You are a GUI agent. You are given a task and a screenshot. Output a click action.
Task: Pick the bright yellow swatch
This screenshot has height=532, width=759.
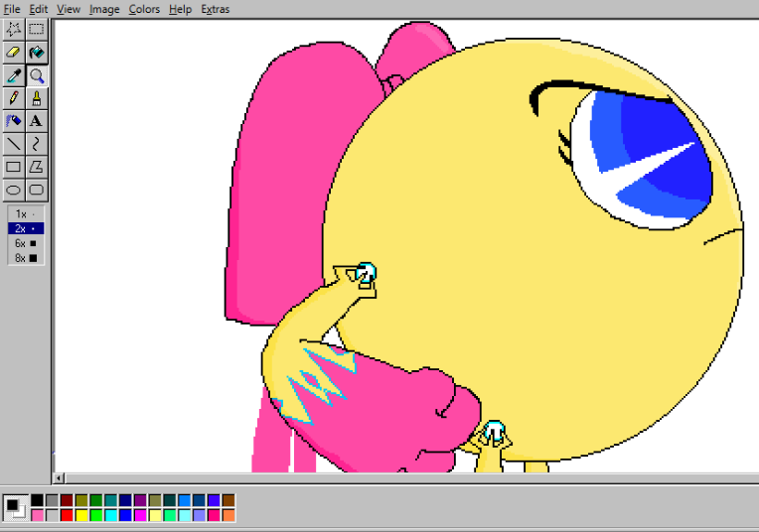coord(81,515)
